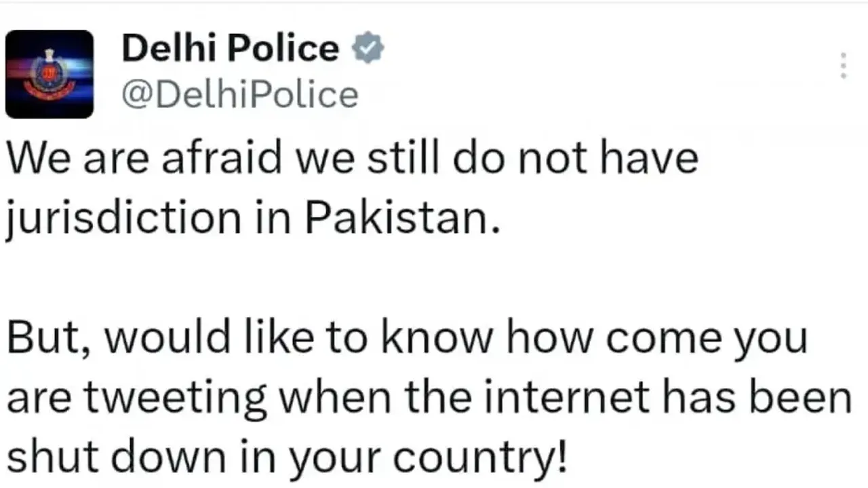The image size is (868, 488).
Task: Click the Delhi Police profile avatar
Action: (x=50, y=74)
